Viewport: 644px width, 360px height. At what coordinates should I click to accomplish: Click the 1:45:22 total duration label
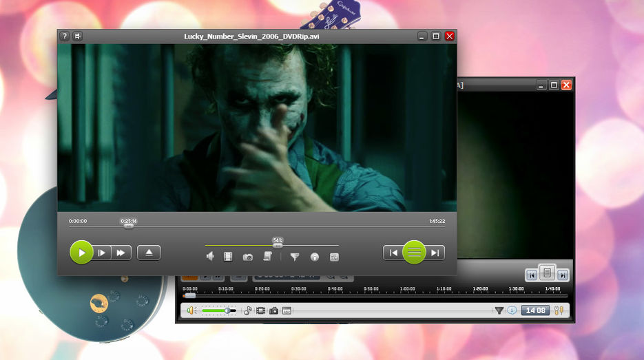tap(437, 221)
